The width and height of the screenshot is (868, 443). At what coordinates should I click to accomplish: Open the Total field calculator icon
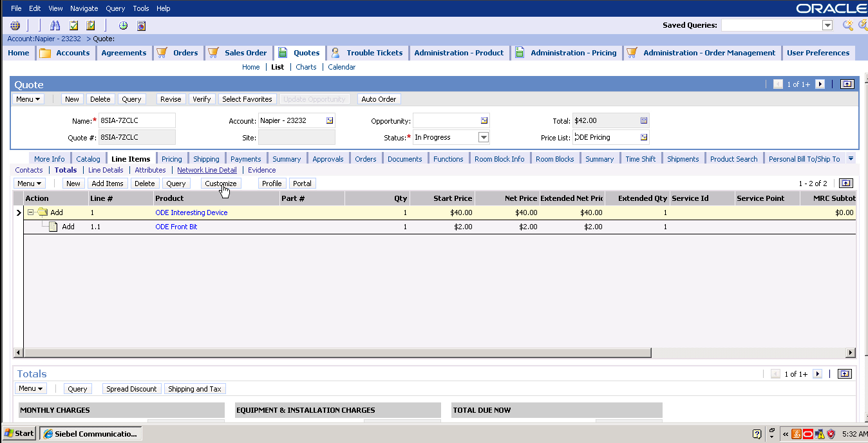644,120
